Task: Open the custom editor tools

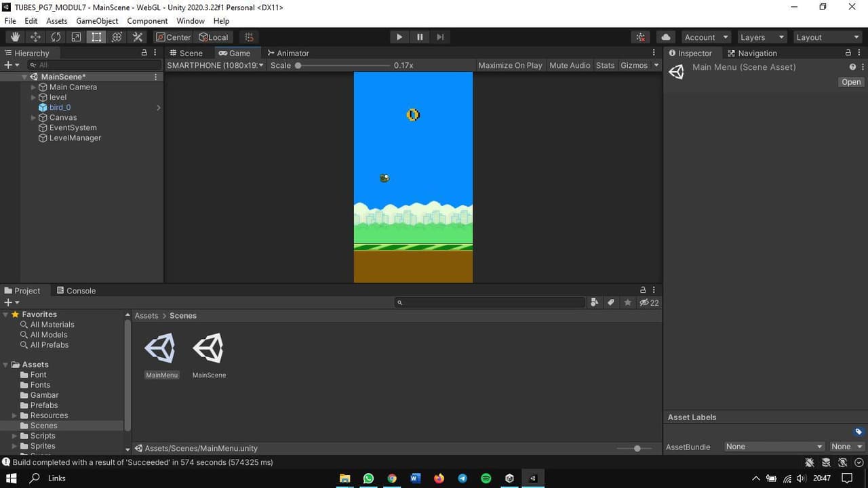Action: tap(138, 37)
